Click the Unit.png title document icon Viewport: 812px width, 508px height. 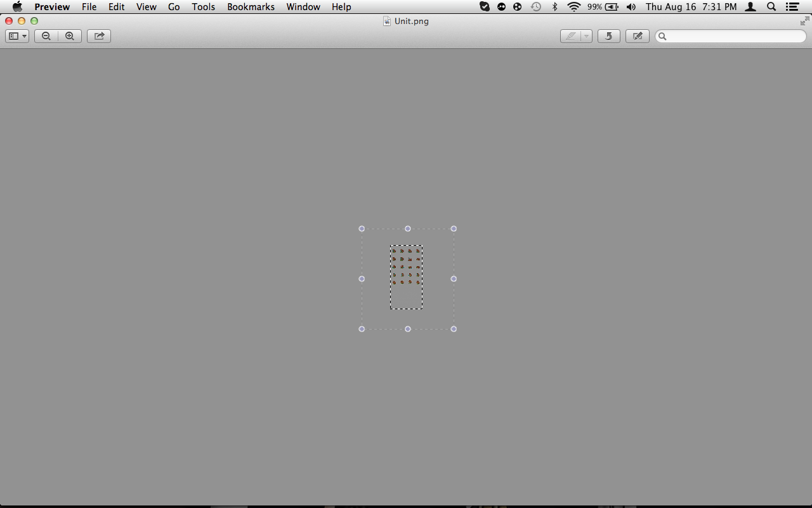(x=387, y=21)
